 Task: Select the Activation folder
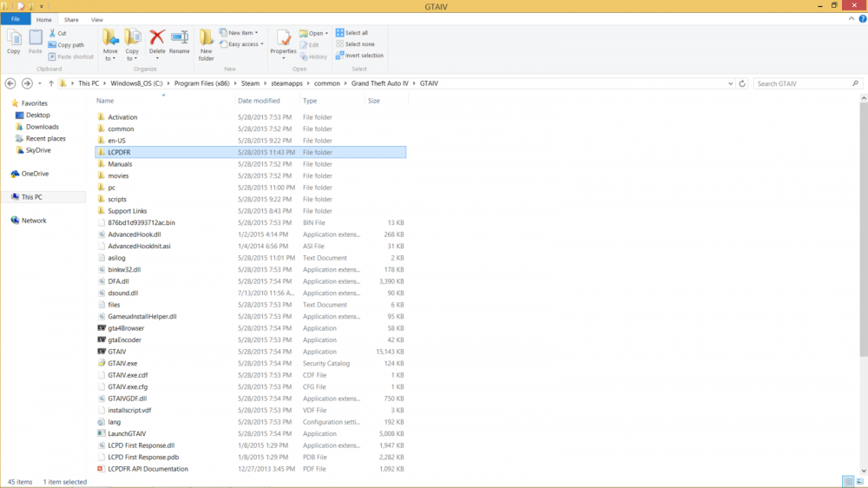click(250, 117)
